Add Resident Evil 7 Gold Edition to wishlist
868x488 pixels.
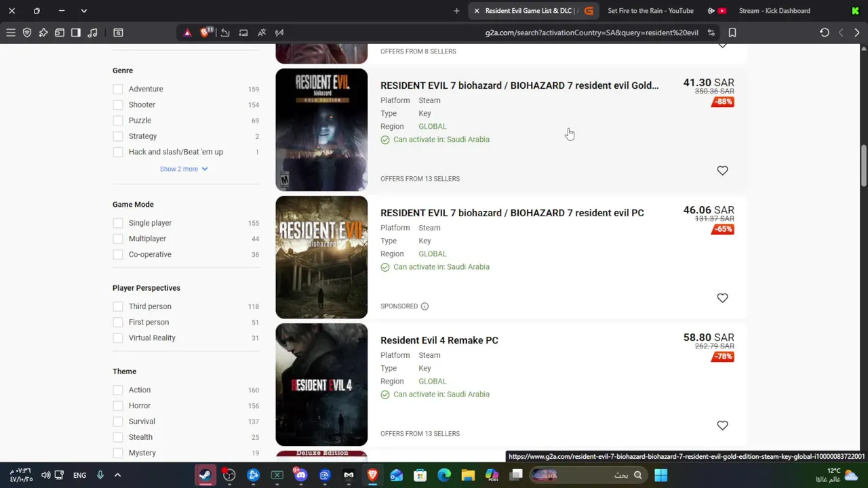[x=722, y=171]
